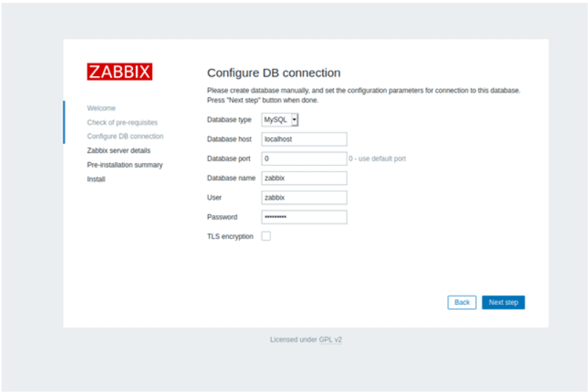Image resolution: width=588 pixels, height=392 pixels.
Task: Click the User input field
Action: click(304, 197)
